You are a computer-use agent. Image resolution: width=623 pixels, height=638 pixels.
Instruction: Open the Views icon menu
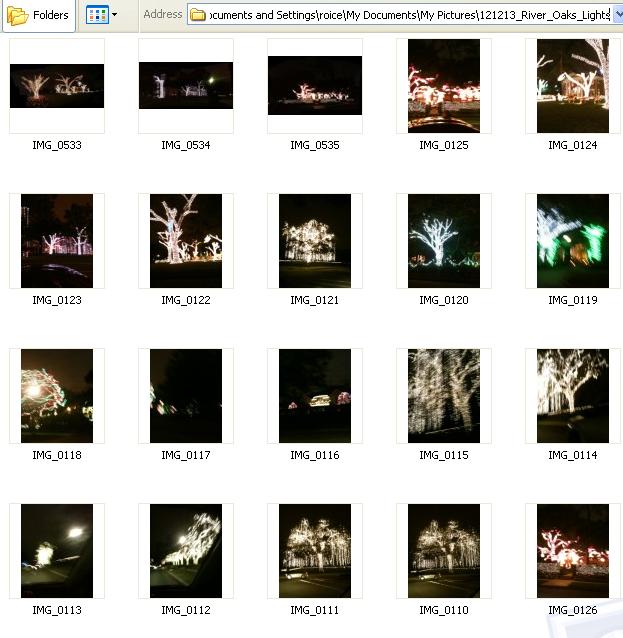coord(97,15)
